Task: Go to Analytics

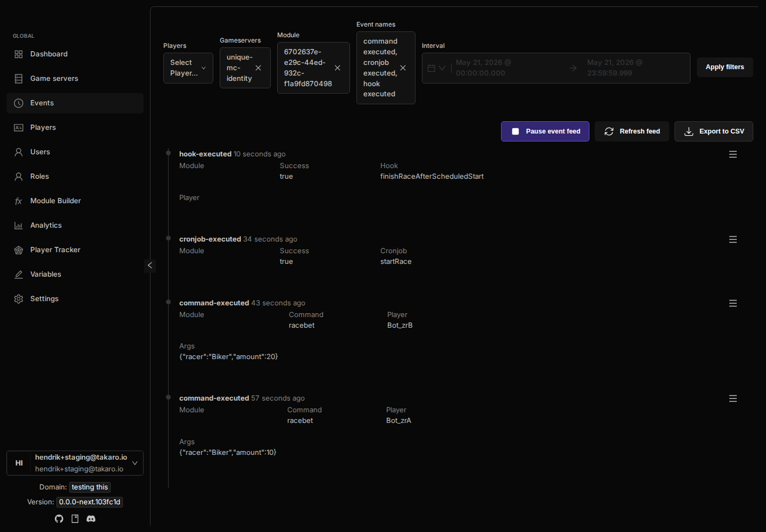Action: (75, 226)
